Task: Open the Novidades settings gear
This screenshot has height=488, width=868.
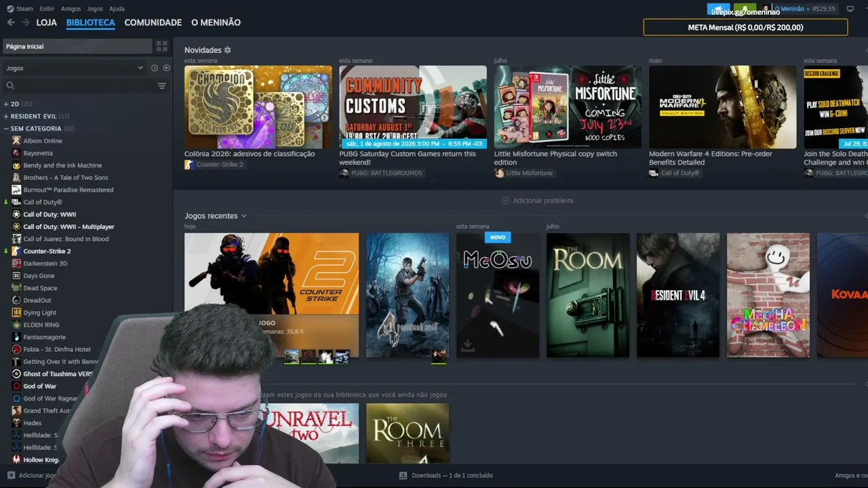Action: [x=228, y=50]
